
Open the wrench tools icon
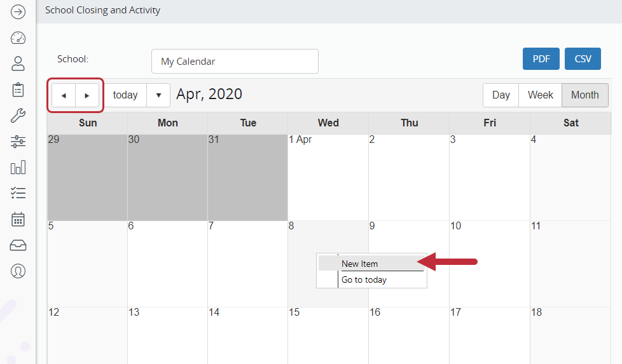tap(18, 116)
